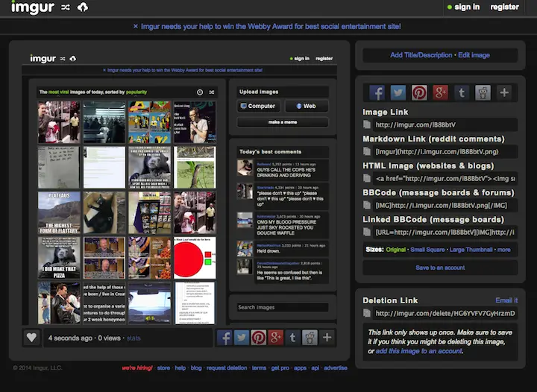Click the Image Link URL field
537x392 pixels.
(x=445, y=125)
